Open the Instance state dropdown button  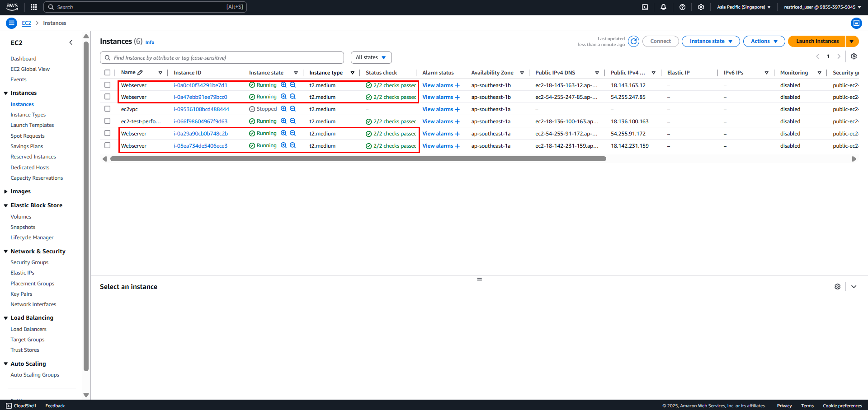tap(711, 41)
